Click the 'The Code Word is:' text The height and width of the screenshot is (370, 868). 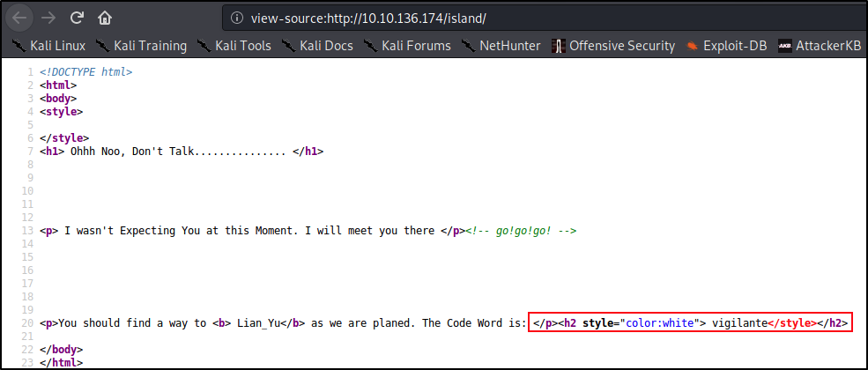coord(474,323)
